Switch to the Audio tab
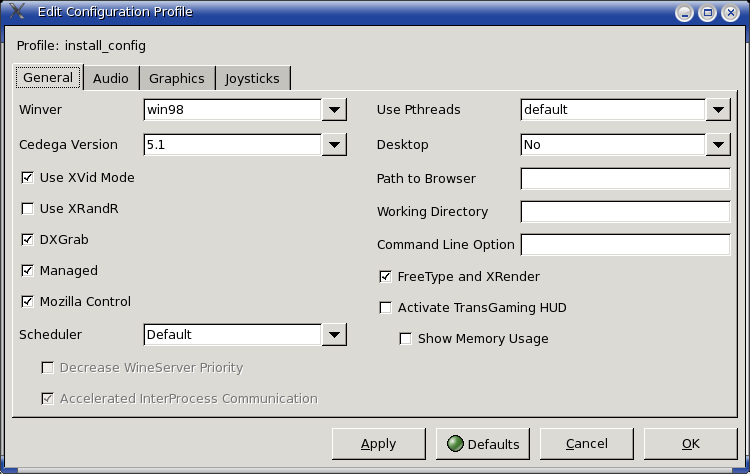 point(110,78)
